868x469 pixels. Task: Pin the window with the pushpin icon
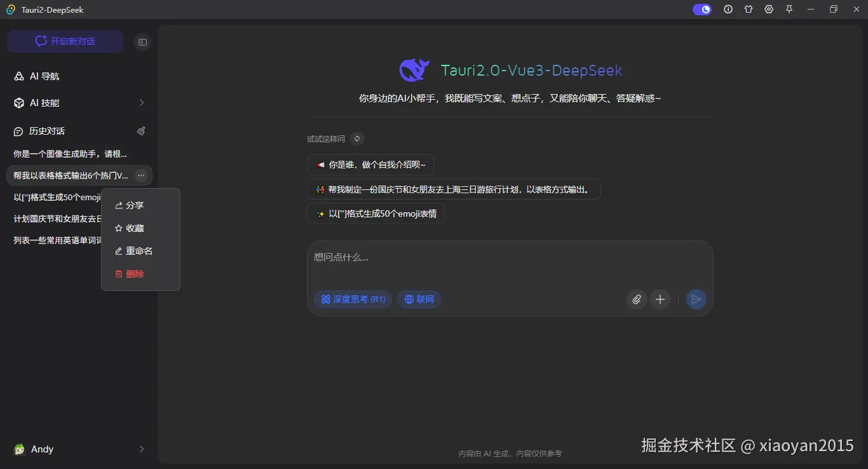(789, 10)
